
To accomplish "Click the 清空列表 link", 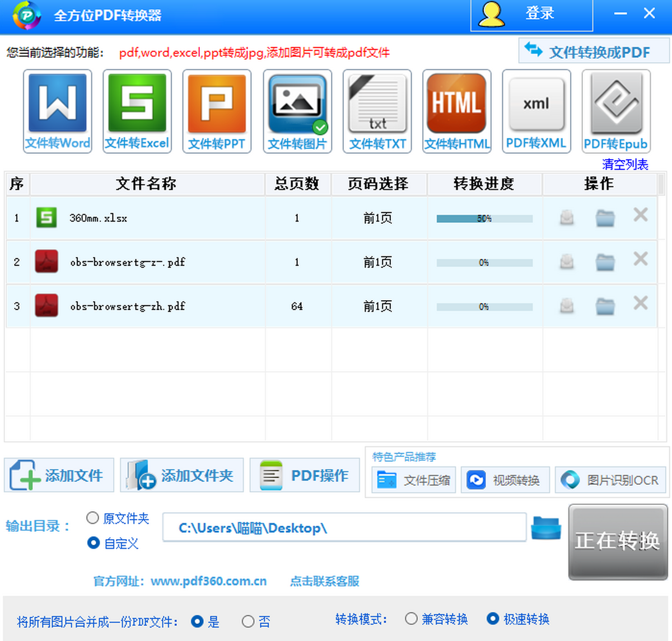I will pos(625,165).
